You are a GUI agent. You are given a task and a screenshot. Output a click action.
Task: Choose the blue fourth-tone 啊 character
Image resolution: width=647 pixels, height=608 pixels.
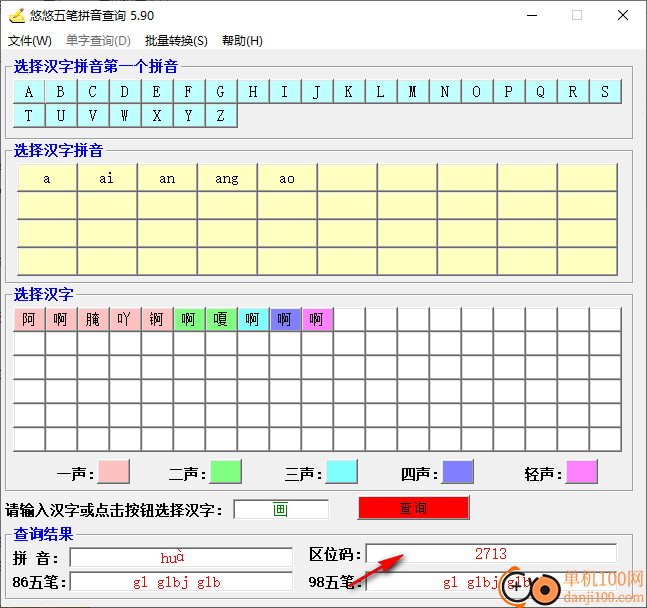click(285, 319)
